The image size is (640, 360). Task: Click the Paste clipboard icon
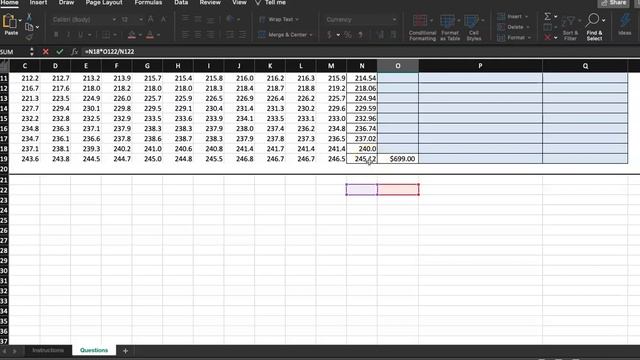click(x=10, y=21)
